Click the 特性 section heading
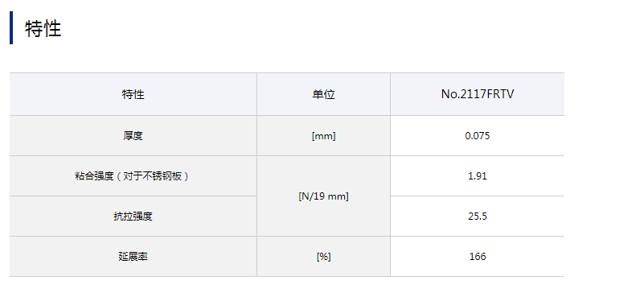The image size is (644, 297). click(x=43, y=29)
